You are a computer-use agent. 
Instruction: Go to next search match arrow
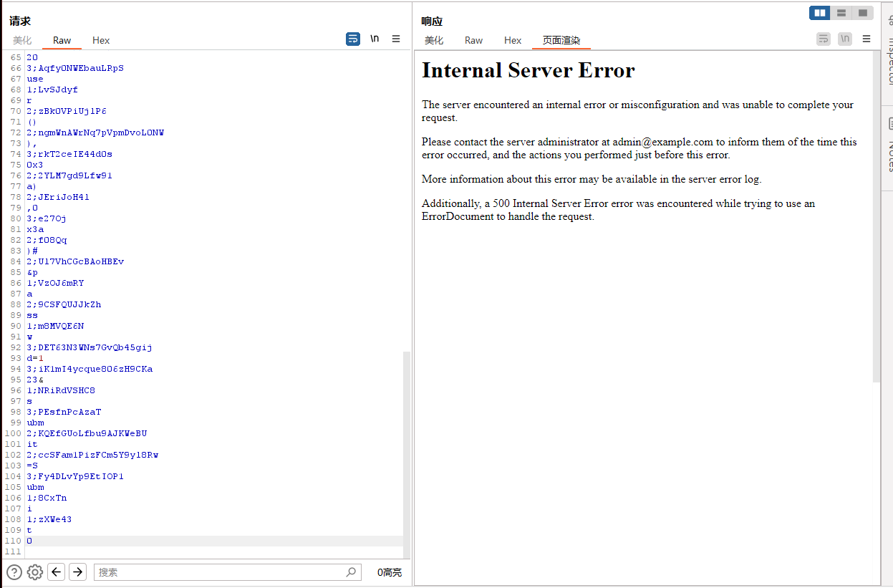tap(78, 572)
